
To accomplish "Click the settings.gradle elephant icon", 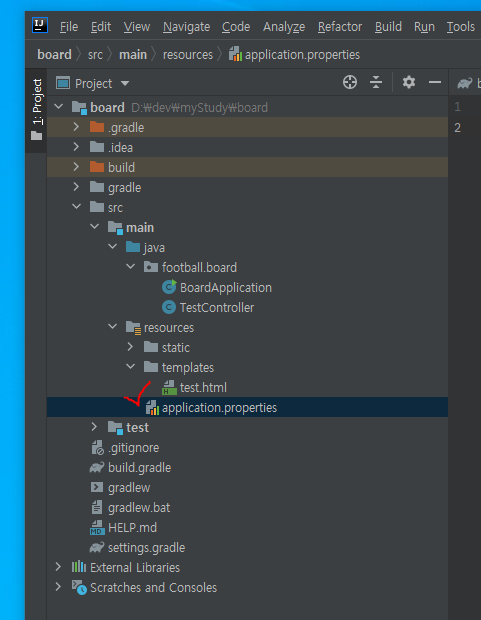I will pyautogui.click(x=97, y=547).
